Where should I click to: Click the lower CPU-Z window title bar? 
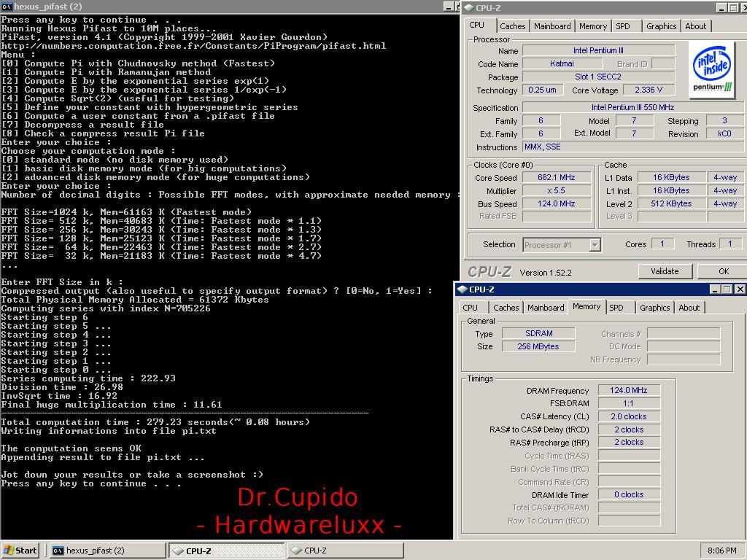click(x=601, y=289)
